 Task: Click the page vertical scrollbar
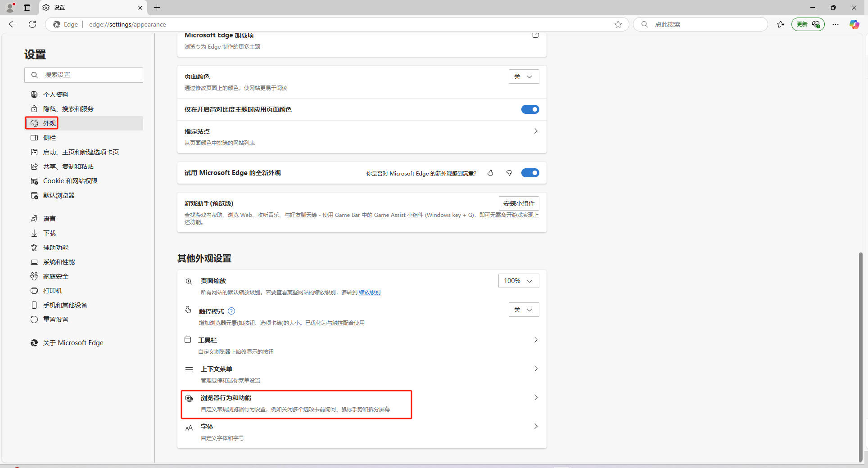coord(860,357)
